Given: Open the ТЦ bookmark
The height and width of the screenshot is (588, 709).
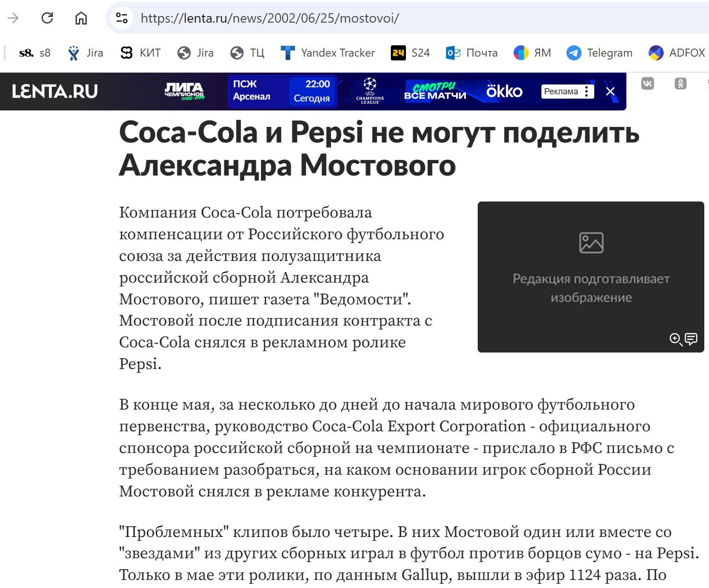Looking at the screenshot, I should pos(247,53).
